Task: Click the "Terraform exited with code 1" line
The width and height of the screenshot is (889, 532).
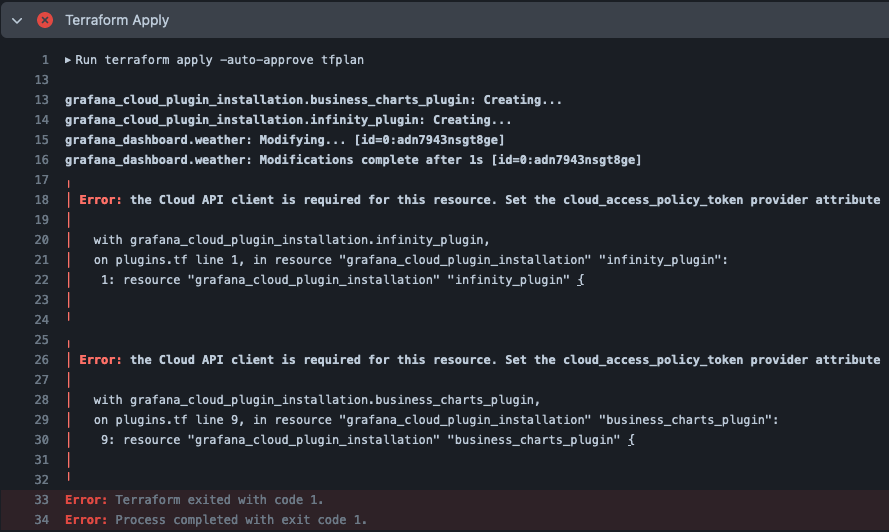Action: [194, 500]
